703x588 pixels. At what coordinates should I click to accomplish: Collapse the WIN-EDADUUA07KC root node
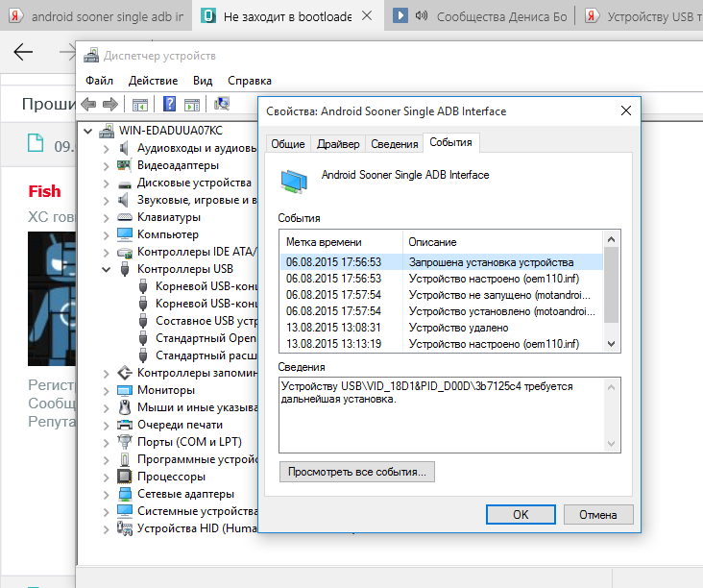click(x=88, y=131)
